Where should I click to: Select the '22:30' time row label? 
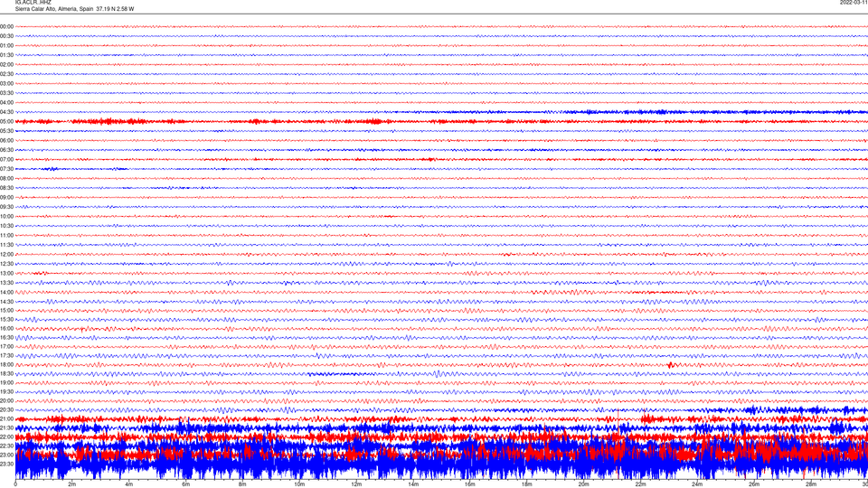[x=6, y=446]
